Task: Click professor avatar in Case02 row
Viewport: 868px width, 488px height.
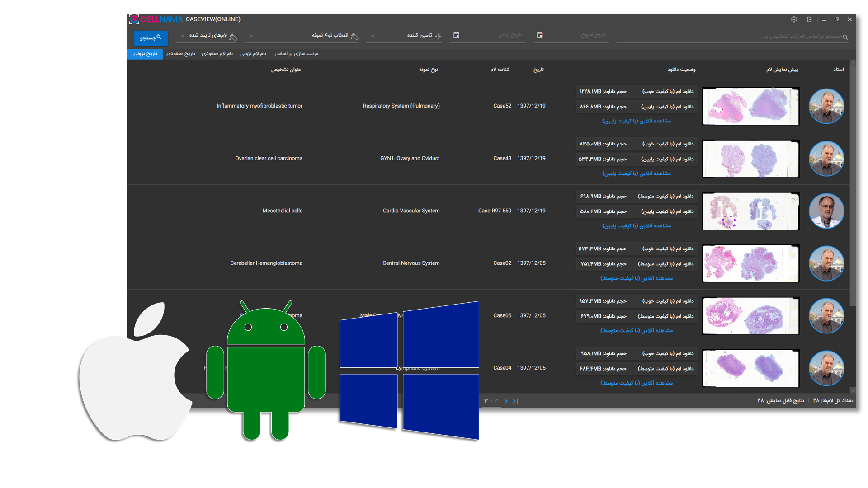Action: [826, 263]
